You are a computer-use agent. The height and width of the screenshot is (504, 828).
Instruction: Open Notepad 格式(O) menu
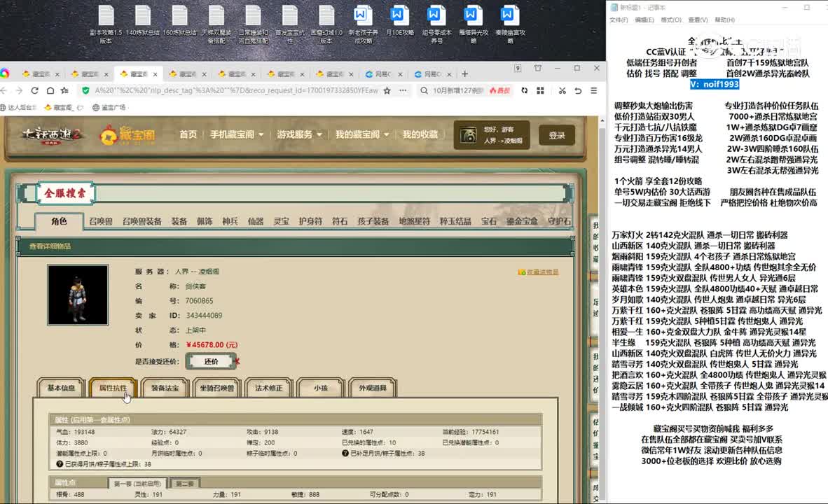[670, 20]
